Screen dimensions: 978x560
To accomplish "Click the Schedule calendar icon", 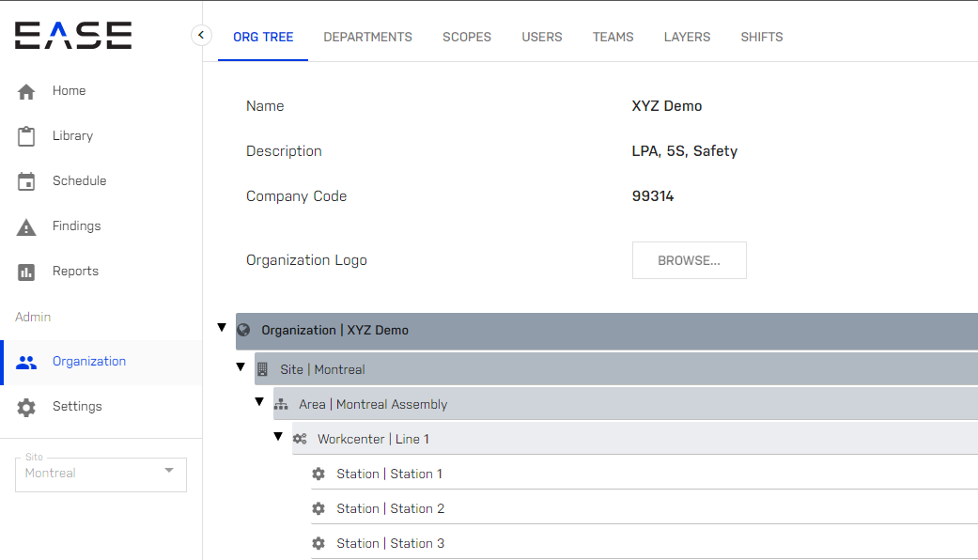I will pyautogui.click(x=26, y=181).
